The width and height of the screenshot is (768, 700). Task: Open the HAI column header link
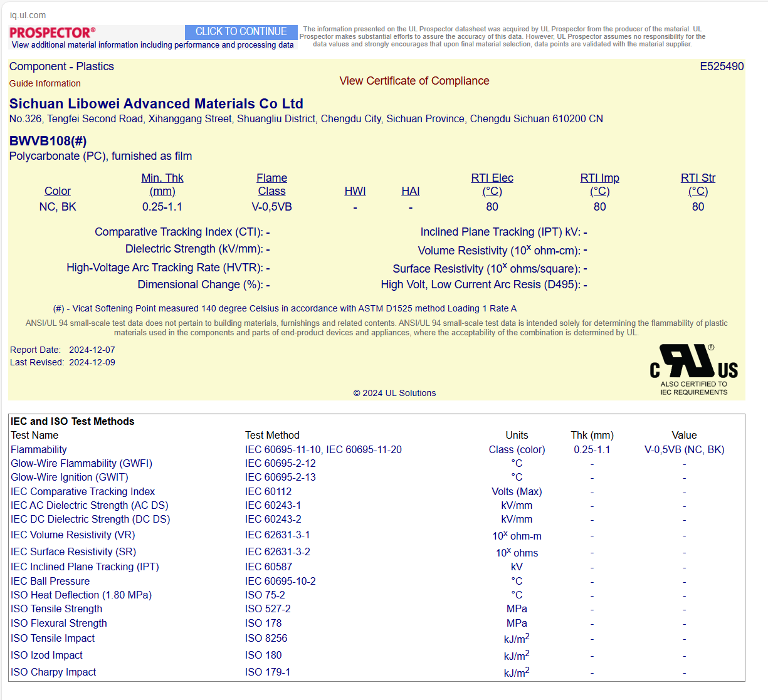click(411, 191)
